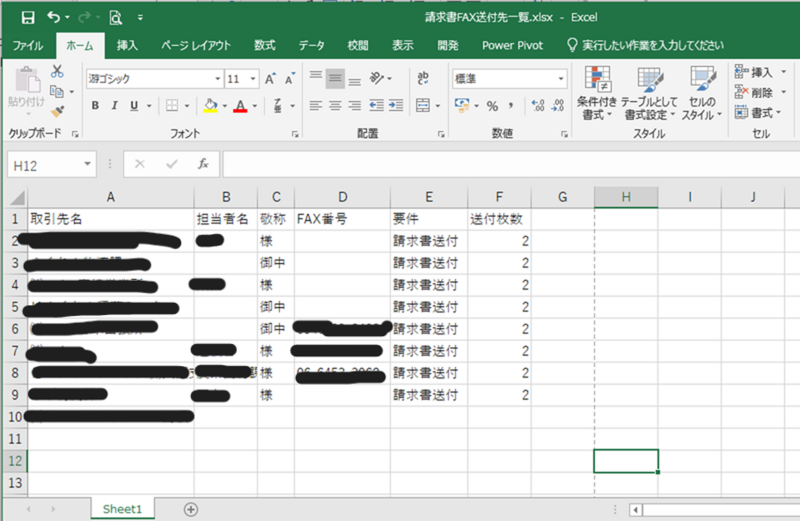Screen dimensions: 800x521
Task: Apply comma style
Action: pos(511,106)
